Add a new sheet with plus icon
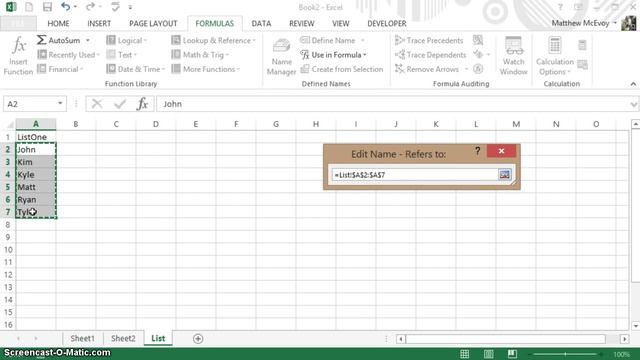The height and width of the screenshot is (360, 640). point(198,339)
